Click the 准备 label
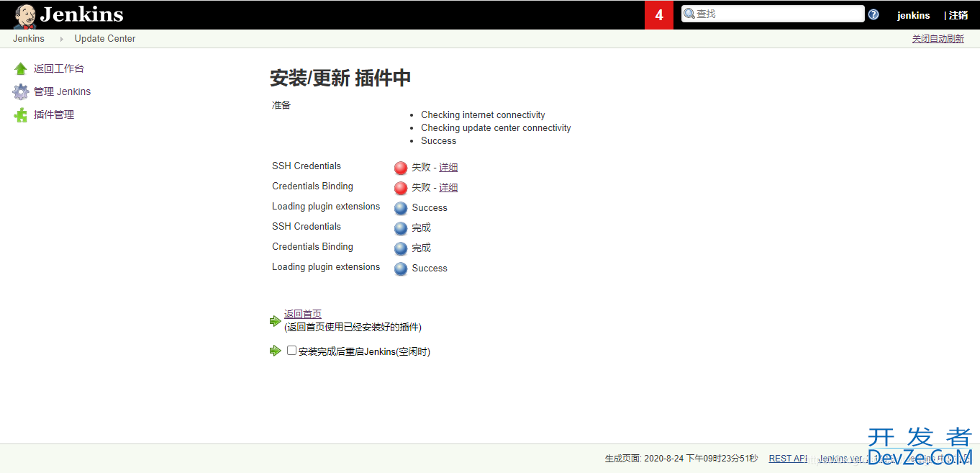 coord(281,105)
